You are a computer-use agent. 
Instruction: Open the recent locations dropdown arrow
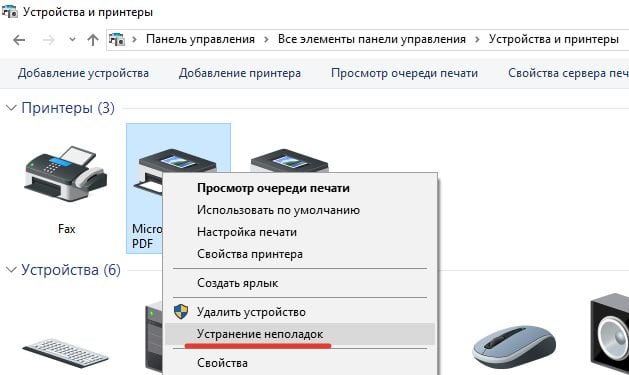click(72, 39)
